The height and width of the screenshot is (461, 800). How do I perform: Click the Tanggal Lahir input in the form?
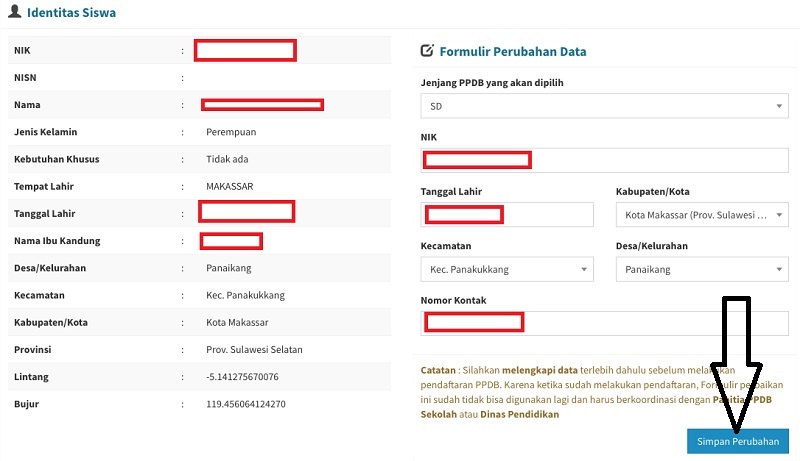tap(505, 214)
